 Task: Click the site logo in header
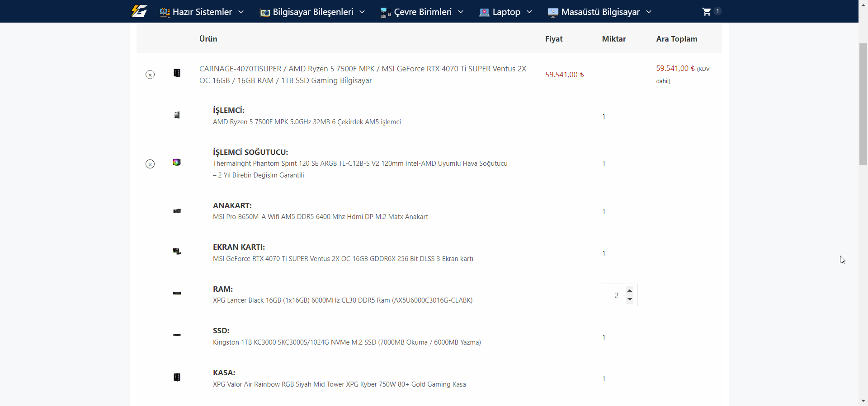[x=139, y=11]
